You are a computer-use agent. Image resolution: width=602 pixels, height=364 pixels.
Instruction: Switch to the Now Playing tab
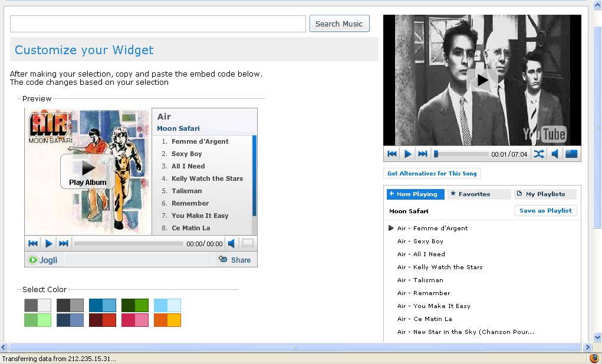416,194
